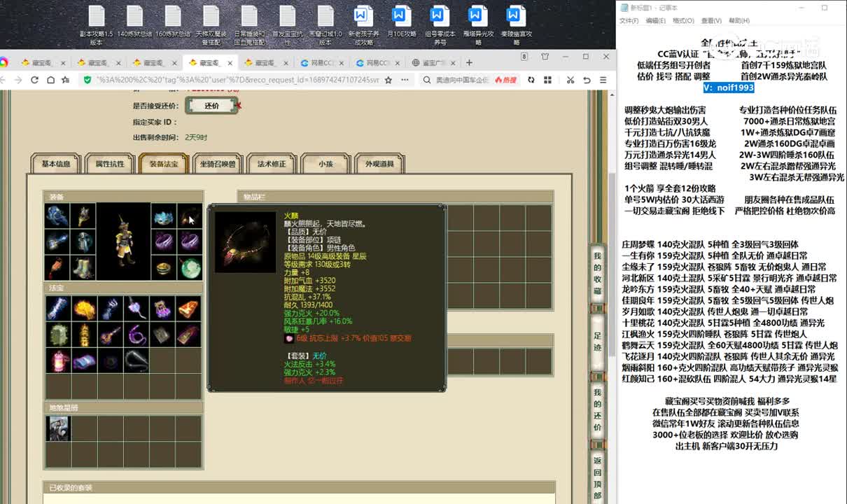The image size is (847, 504).
Task: Select the necklace icon in equipment grid
Action: tap(189, 216)
